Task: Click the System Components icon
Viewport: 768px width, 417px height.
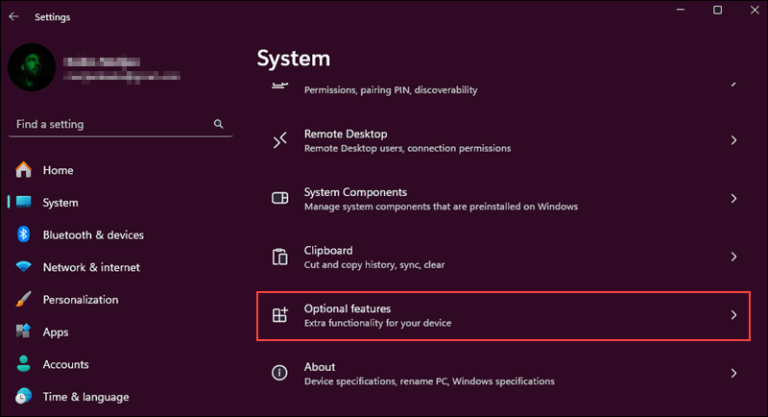Action: (281, 199)
